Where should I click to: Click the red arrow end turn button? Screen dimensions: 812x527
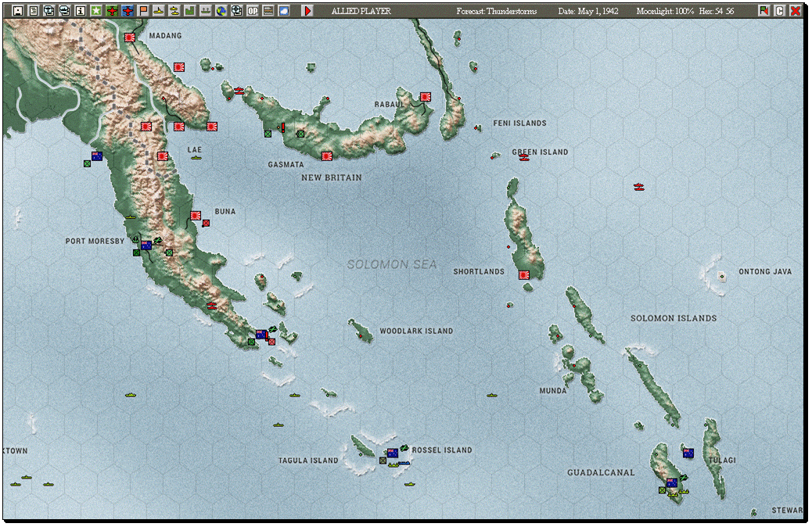307,10
